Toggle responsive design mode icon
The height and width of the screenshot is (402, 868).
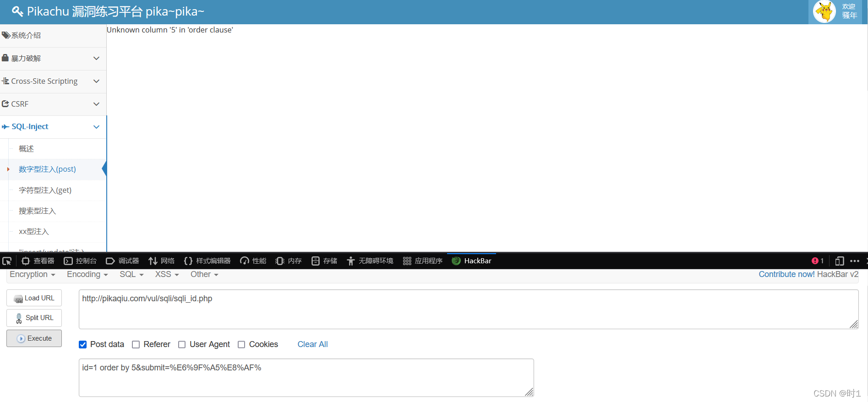pos(840,261)
